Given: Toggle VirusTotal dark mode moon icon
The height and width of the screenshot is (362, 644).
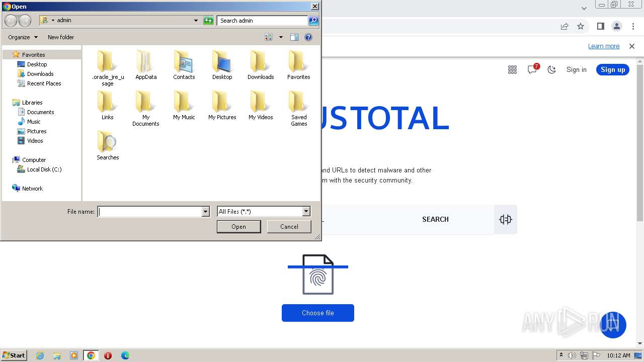Looking at the screenshot, I should pos(552,70).
